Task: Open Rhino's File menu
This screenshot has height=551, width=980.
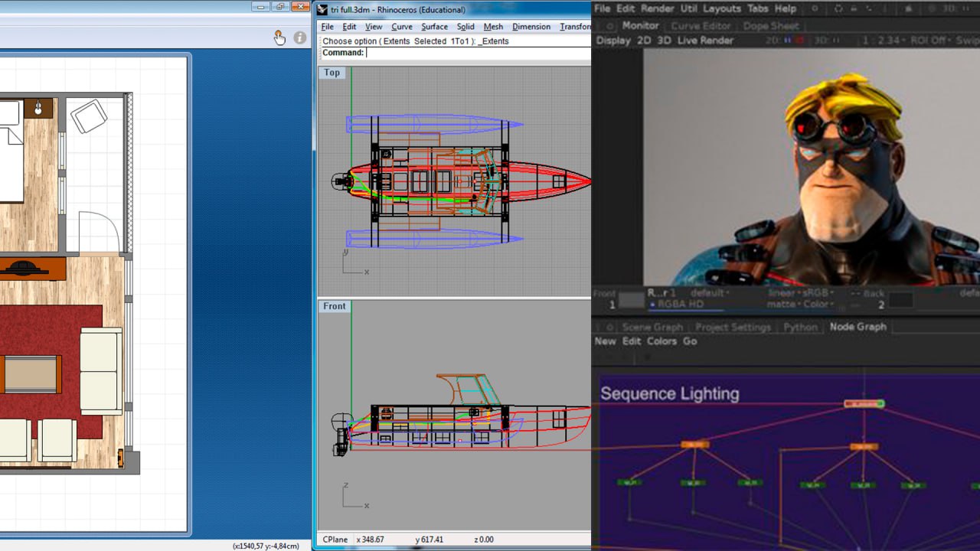Action: (328, 27)
